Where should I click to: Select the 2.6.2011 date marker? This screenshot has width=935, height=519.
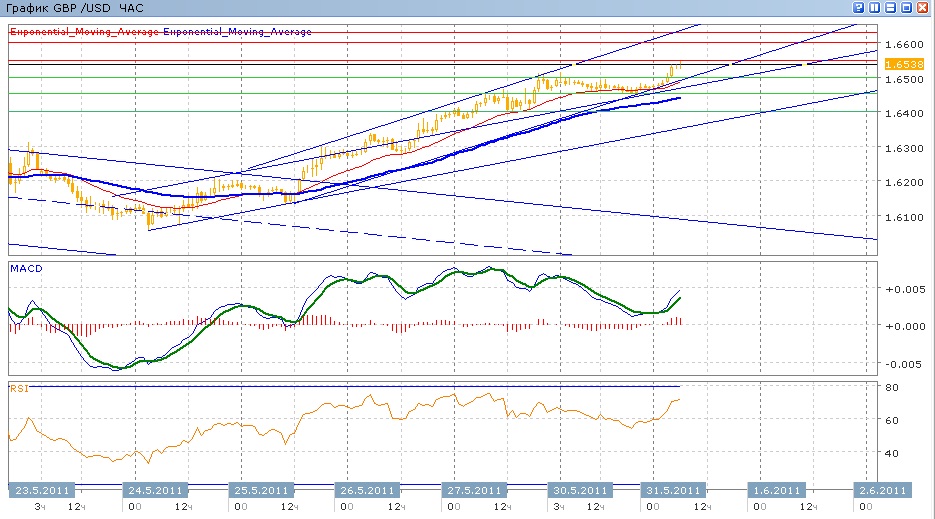pos(883,490)
